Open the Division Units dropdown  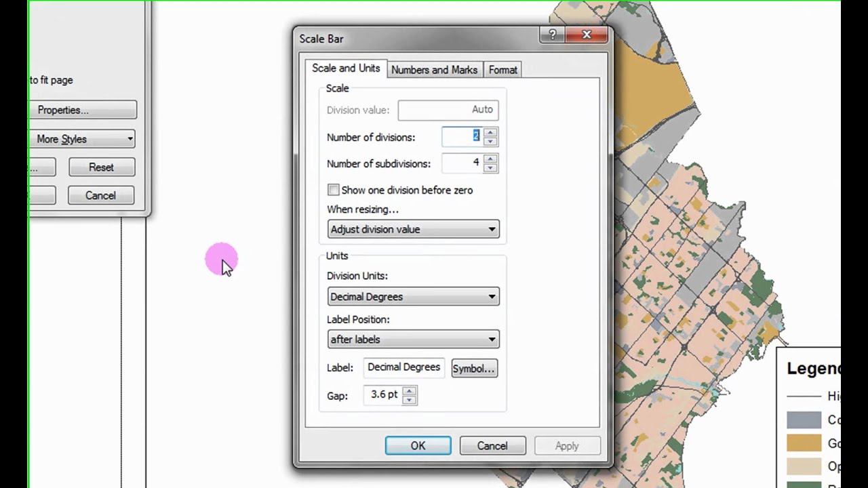click(413, 297)
